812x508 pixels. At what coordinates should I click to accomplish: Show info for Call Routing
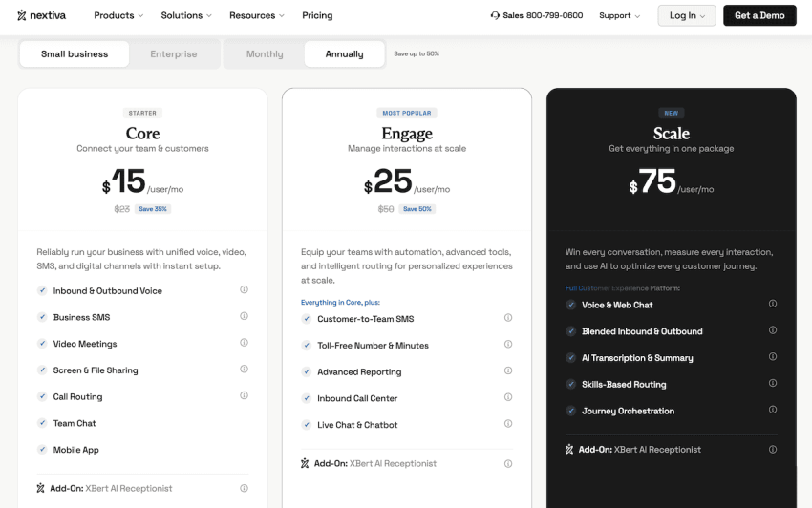pos(244,395)
